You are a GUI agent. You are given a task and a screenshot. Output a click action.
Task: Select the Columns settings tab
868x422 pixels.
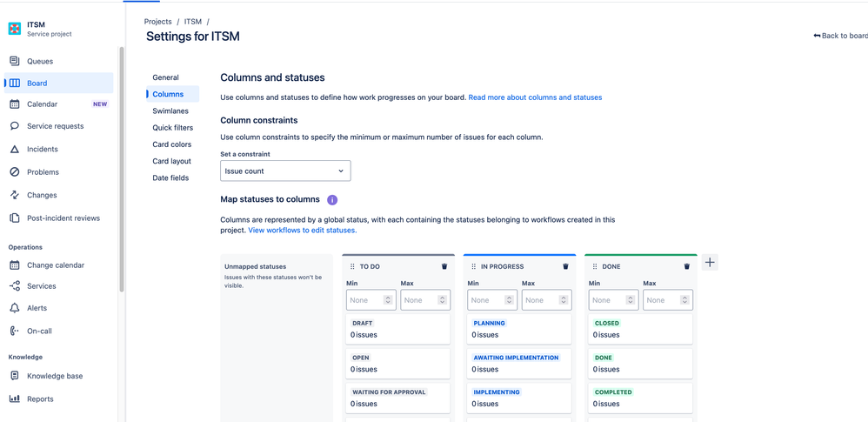[x=173, y=94]
